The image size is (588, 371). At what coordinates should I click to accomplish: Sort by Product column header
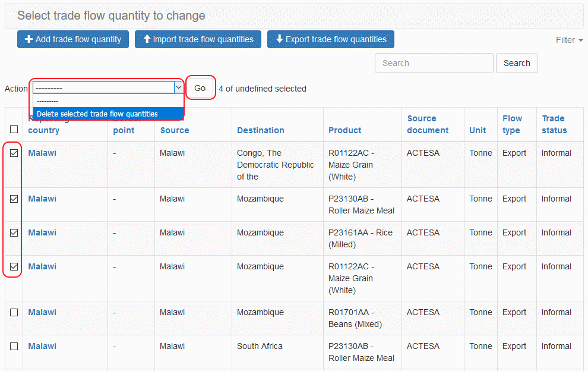pos(344,130)
